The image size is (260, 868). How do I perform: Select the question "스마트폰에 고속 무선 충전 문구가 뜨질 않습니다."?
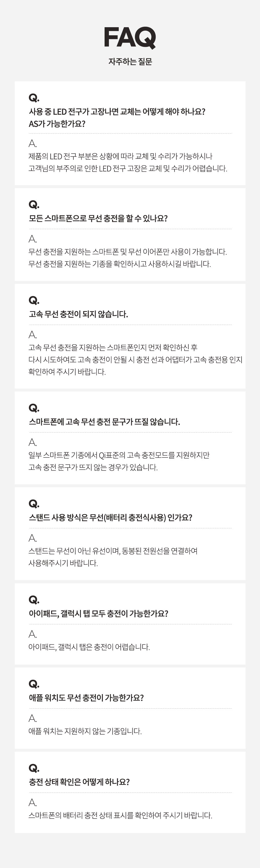(x=104, y=422)
